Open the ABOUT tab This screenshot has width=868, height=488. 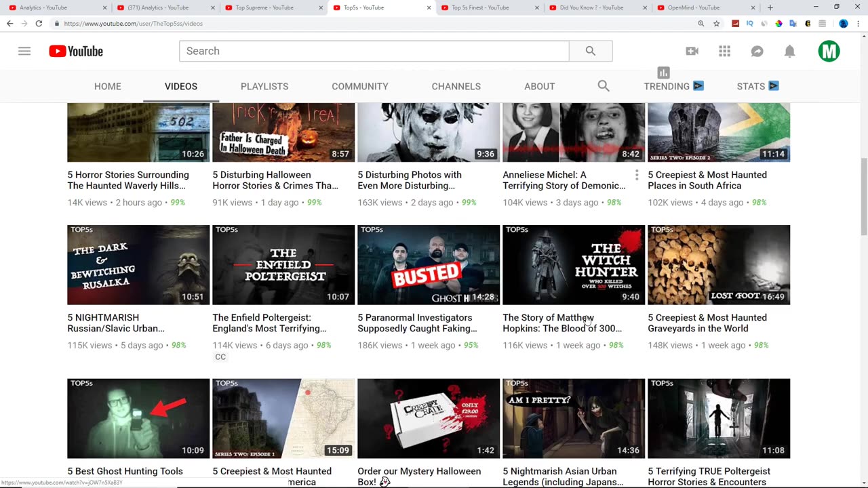coord(540,86)
